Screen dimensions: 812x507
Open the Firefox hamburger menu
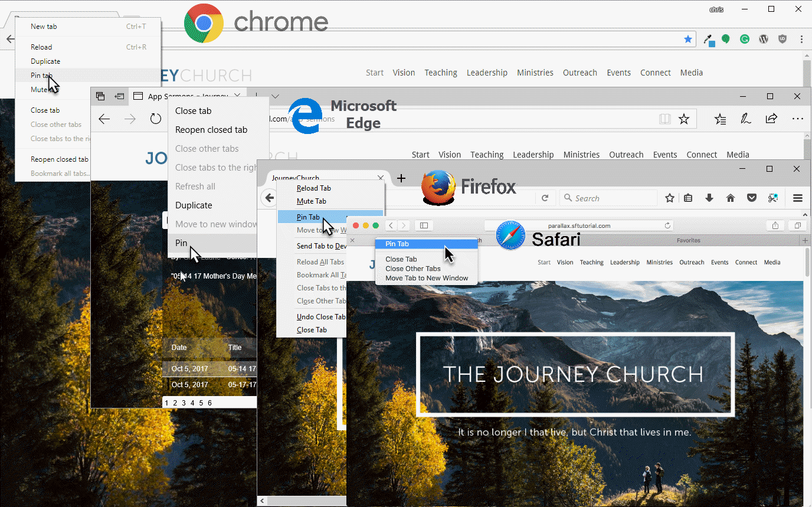point(798,198)
